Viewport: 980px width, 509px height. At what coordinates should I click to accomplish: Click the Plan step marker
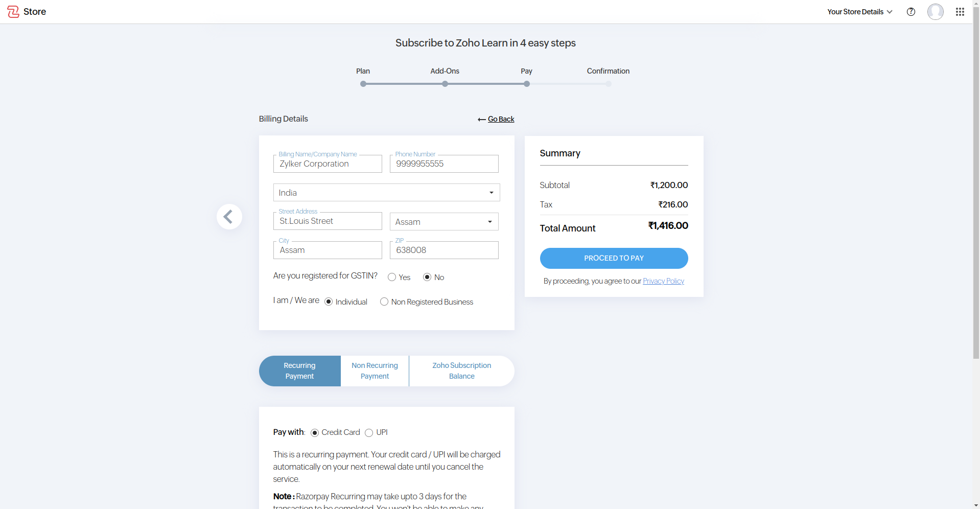363,84
